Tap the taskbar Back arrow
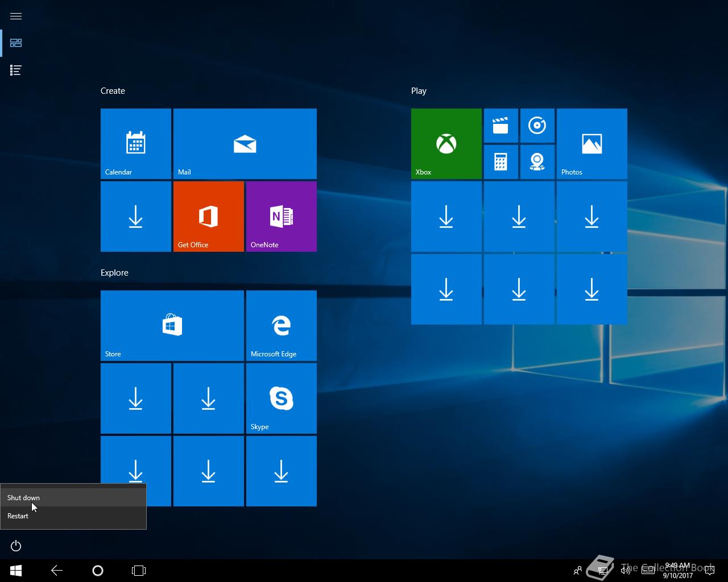Viewport: 728px width, 582px height. pos(57,571)
